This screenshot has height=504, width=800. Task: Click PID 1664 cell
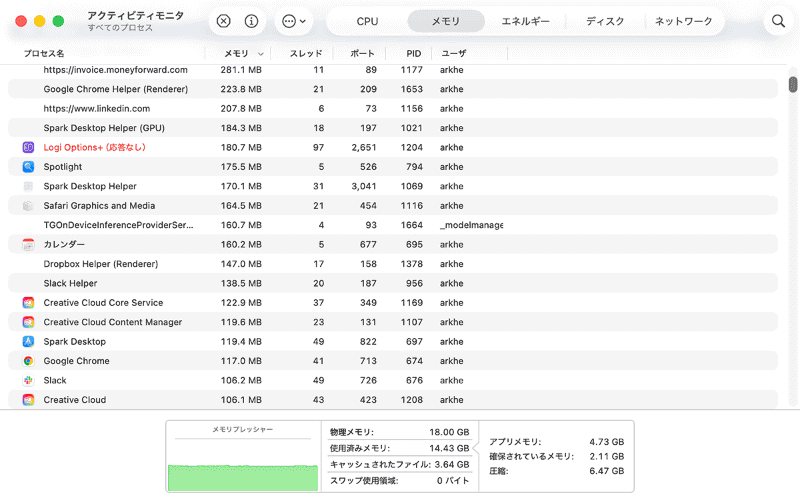411,225
